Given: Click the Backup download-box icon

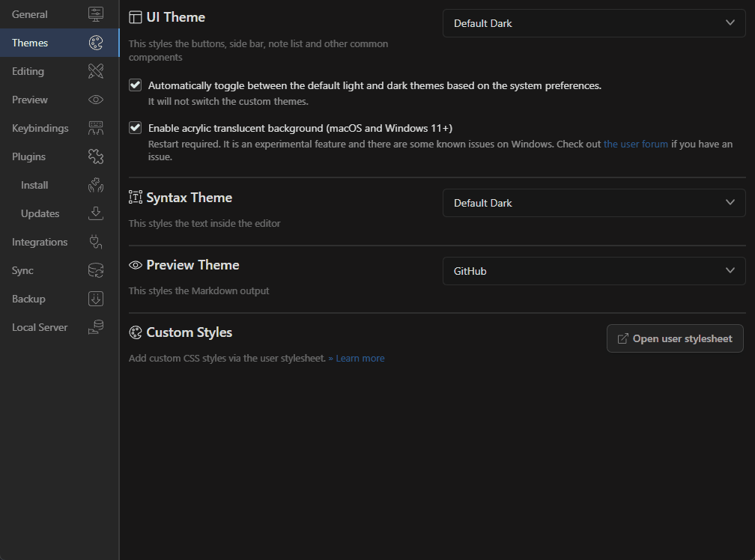Looking at the screenshot, I should [x=96, y=299].
